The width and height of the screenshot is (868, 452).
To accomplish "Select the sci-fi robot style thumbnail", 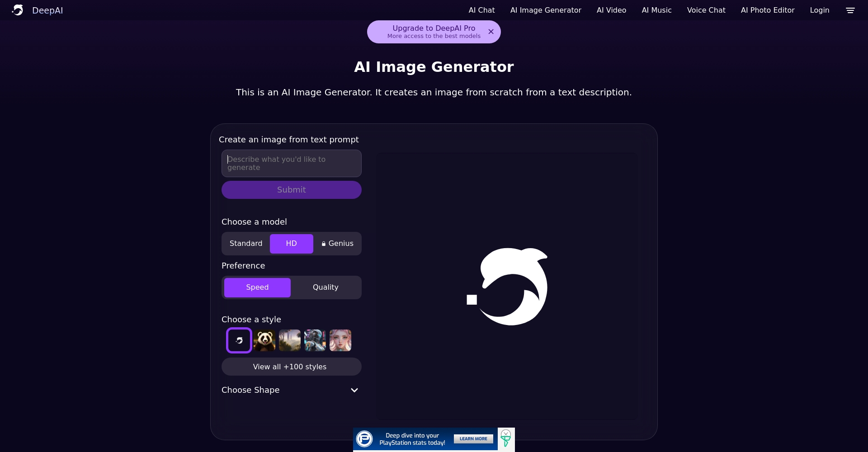I will click(x=315, y=340).
